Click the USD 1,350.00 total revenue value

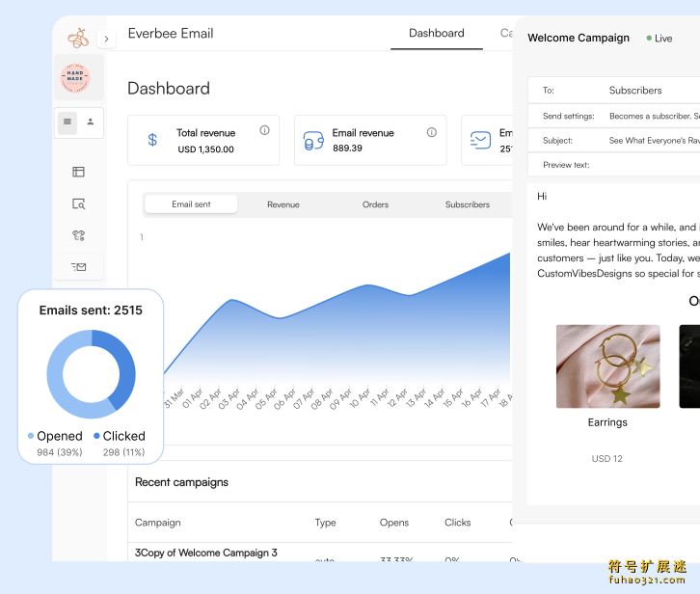pyautogui.click(x=205, y=149)
